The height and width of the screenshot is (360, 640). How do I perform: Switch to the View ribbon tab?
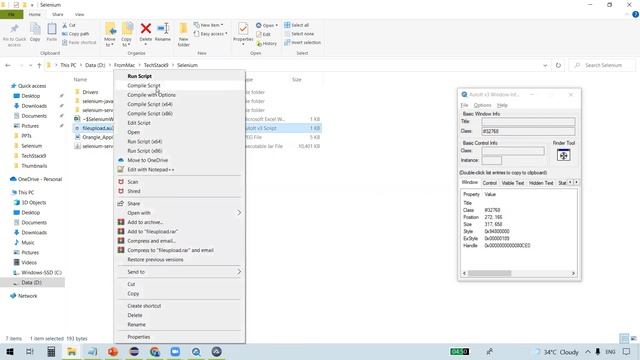pyautogui.click(x=80, y=14)
